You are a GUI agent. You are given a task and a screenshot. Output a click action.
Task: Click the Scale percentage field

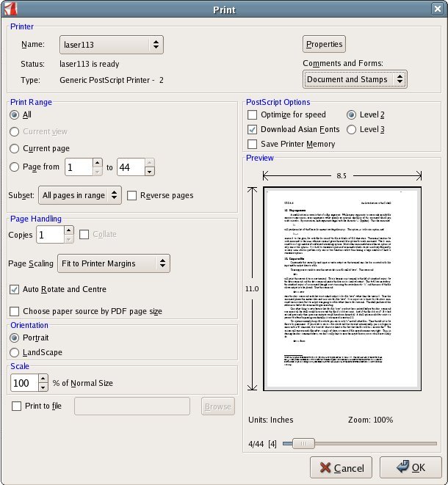coord(24,383)
